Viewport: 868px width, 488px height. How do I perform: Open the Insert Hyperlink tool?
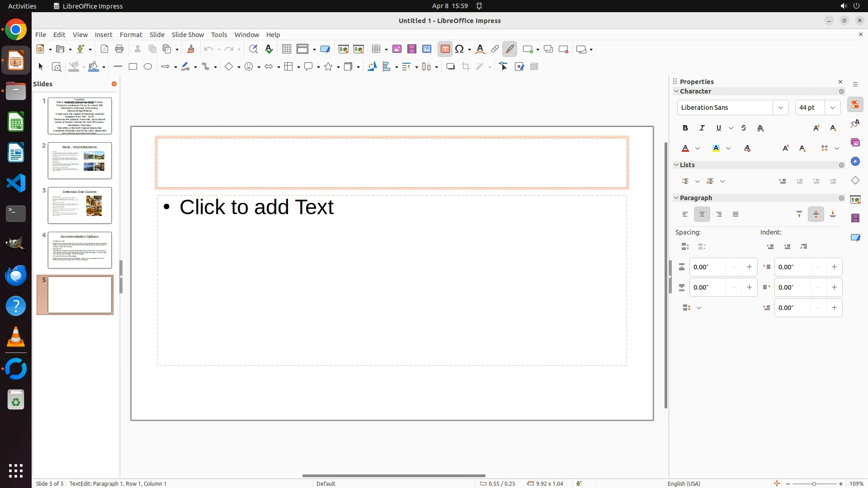pyautogui.click(x=495, y=49)
